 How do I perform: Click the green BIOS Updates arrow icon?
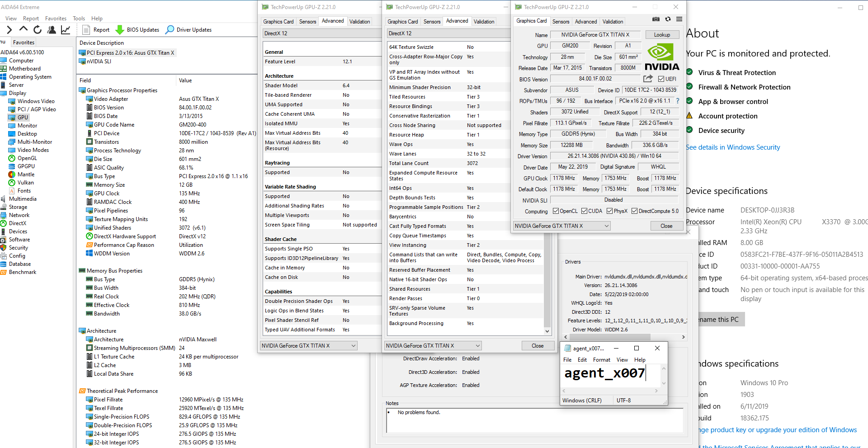pyautogui.click(x=120, y=30)
